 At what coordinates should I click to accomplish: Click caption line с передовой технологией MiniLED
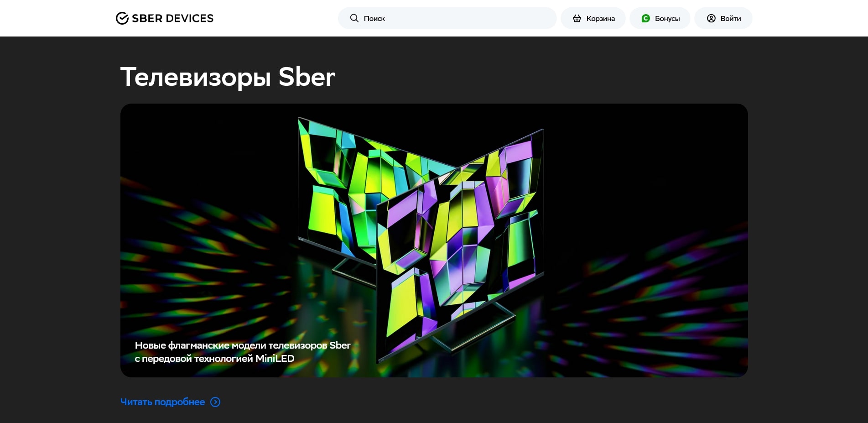214,359
